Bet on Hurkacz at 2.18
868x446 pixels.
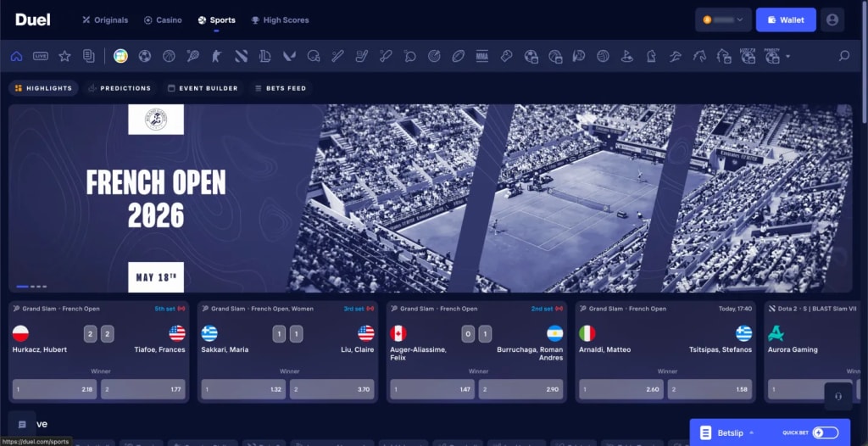tap(55, 389)
